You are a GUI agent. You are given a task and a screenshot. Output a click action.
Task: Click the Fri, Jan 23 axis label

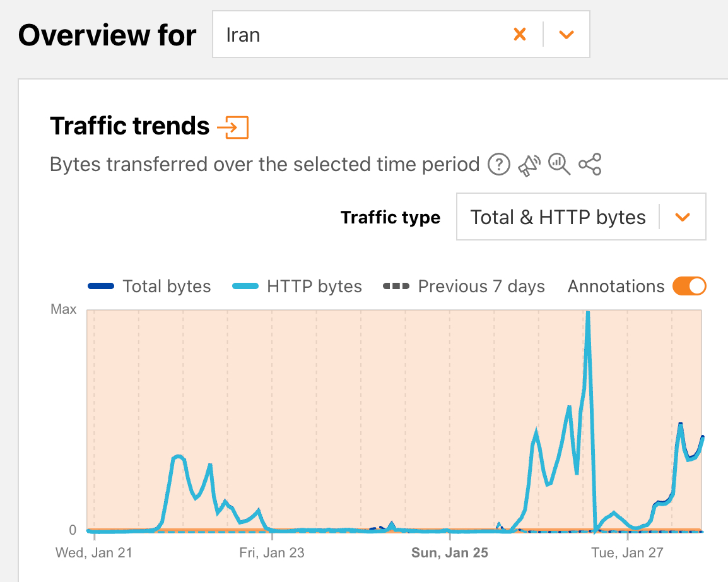(x=272, y=553)
